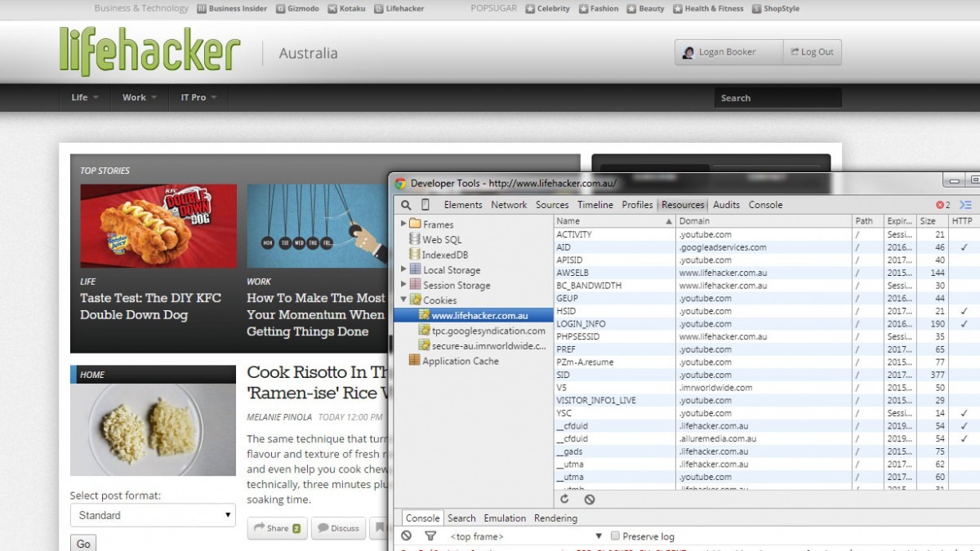Open the Standard post format dropdown
Screen dimensions: 980x551
(152, 515)
